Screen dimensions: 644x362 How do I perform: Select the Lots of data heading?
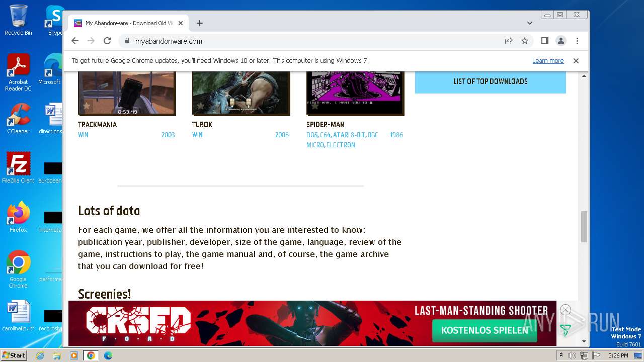(109, 211)
